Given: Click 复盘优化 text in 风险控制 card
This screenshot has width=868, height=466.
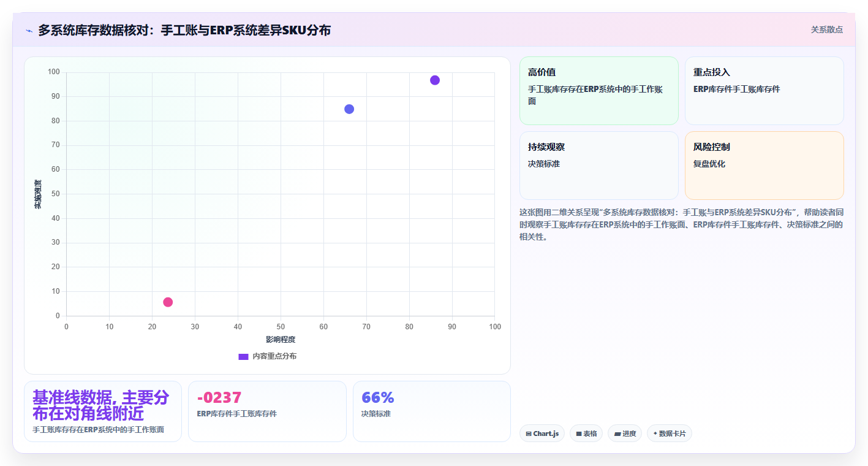Looking at the screenshot, I should (x=709, y=164).
